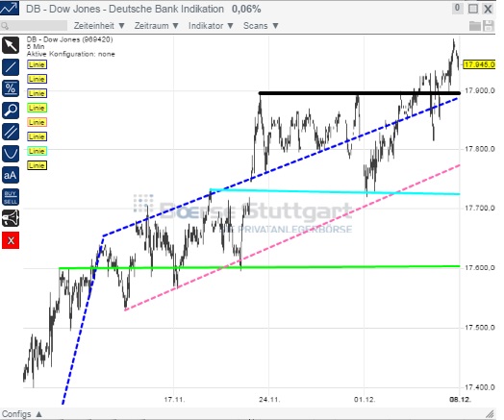
Task: Select the parallel lines channel tool
Action: point(11,132)
